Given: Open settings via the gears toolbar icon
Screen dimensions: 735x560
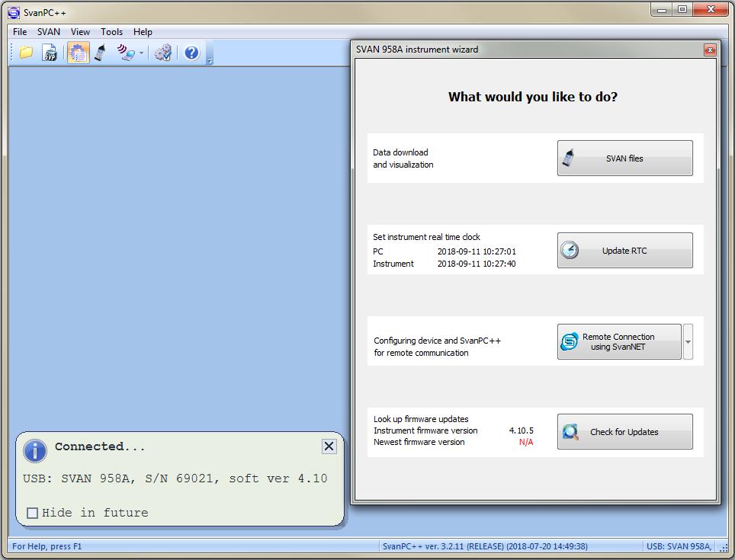Looking at the screenshot, I should (x=163, y=53).
